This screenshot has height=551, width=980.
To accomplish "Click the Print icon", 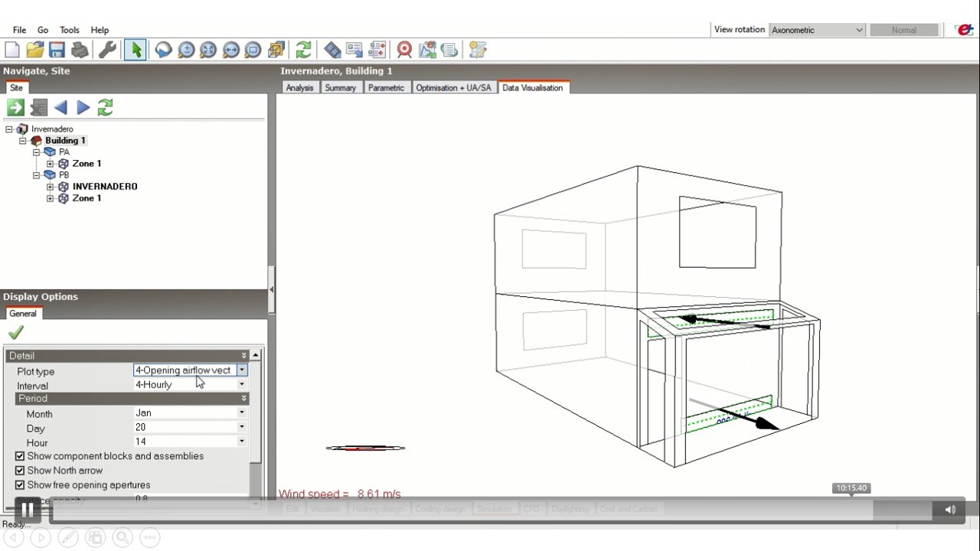I will pyautogui.click(x=80, y=51).
